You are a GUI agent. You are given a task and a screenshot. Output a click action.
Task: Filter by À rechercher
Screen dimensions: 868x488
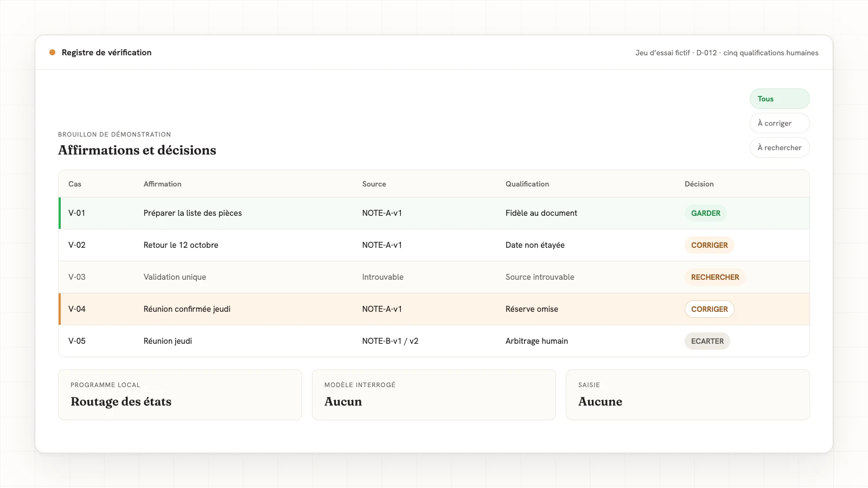click(780, 147)
